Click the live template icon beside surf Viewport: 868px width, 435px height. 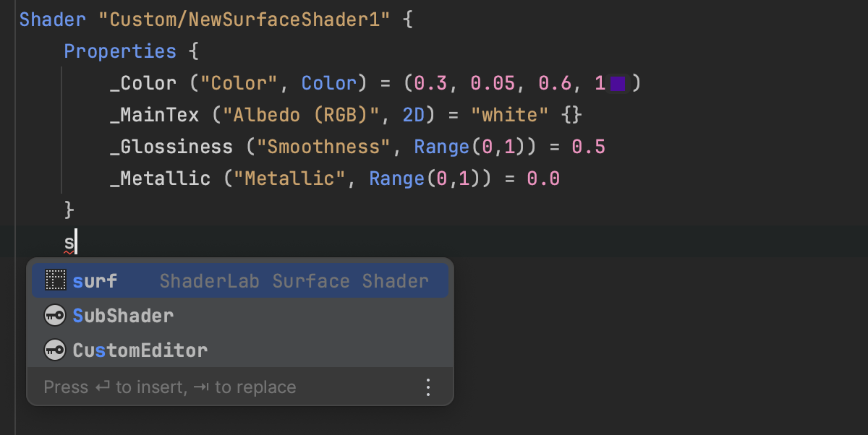[x=55, y=281]
